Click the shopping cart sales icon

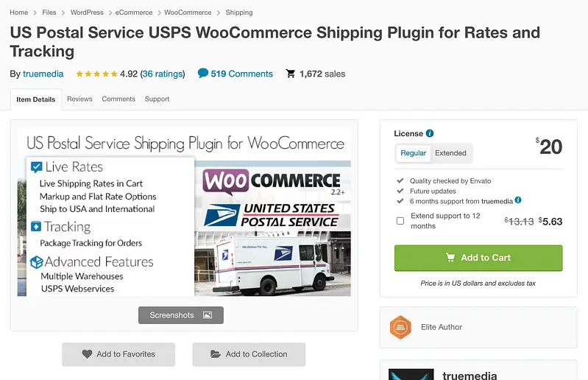pos(291,74)
